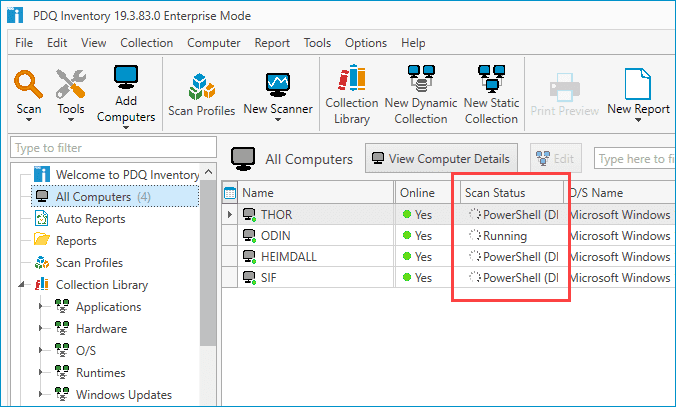
Task: Click the Scan magnifier toolbar icon
Action: 28,84
